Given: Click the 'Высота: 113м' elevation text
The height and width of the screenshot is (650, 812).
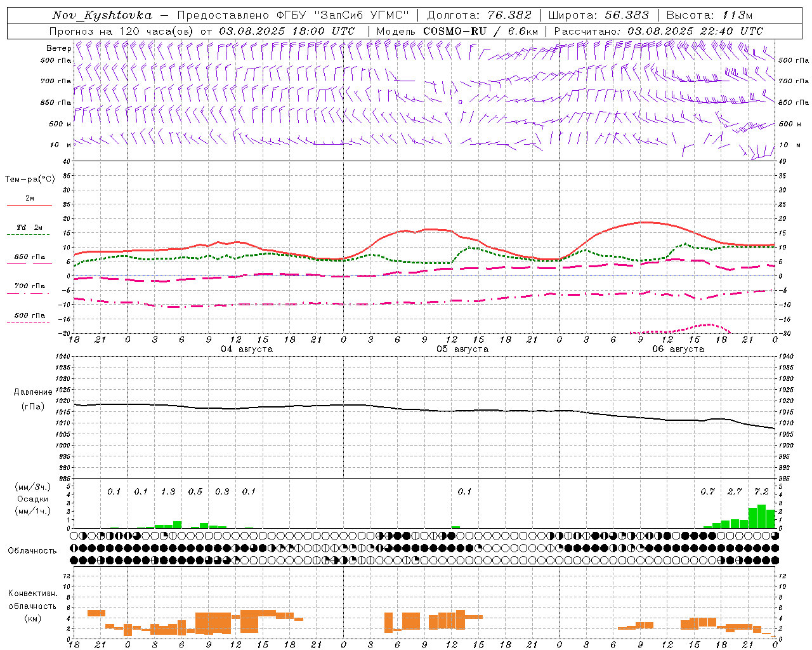Looking at the screenshot, I should (709, 15).
